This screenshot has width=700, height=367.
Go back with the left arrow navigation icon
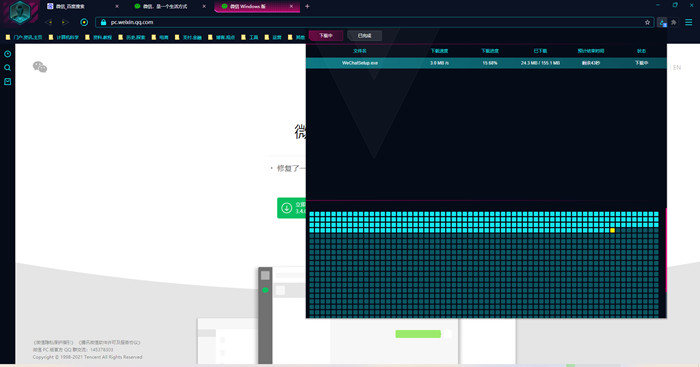(48, 22)
